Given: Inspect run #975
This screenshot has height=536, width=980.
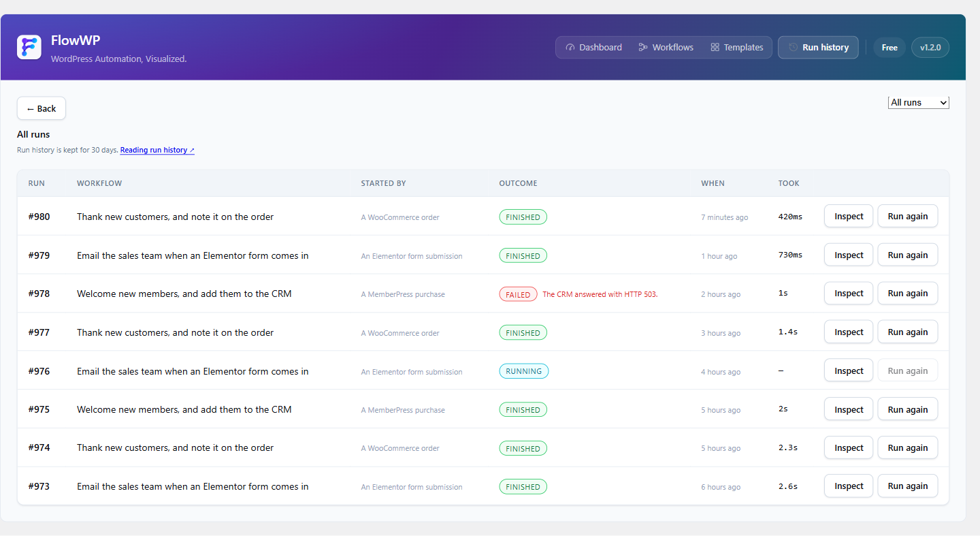Looking at the screenshot, I should (x=849, y=410).
